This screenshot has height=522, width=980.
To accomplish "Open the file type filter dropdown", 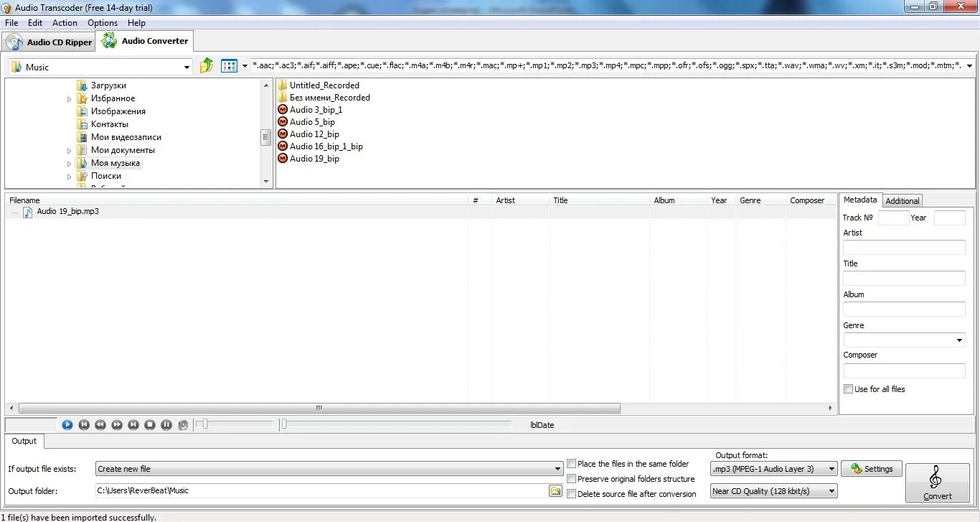I will 969,66.
